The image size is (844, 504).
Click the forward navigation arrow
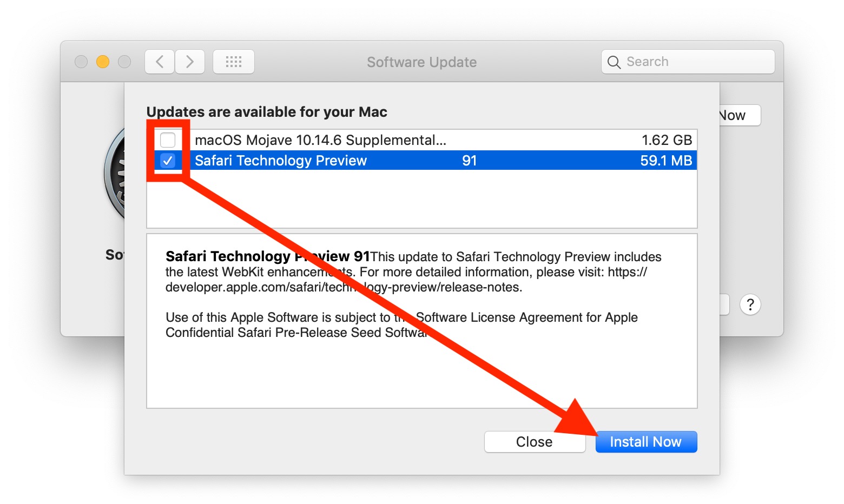190,62
